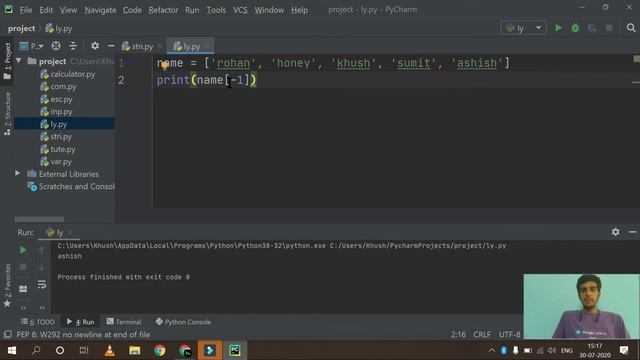The width and height of the screenshot is (640, 360).
Task: Open tute.py in project tree
Action: [58, 149]
